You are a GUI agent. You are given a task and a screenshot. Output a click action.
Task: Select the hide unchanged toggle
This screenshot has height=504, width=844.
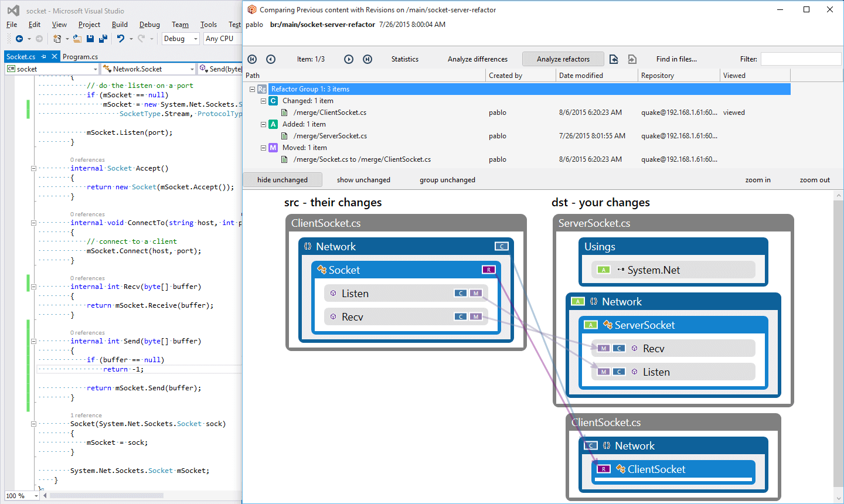pos(283,180)
